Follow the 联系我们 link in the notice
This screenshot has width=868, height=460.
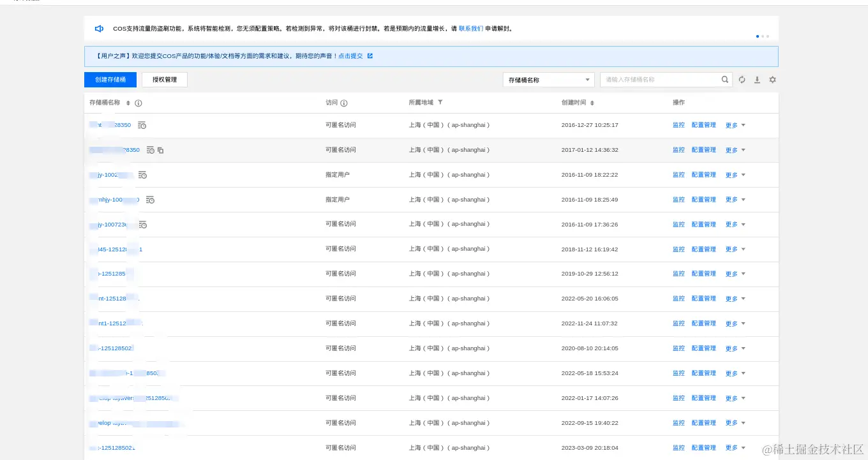(x=471, y=29)
